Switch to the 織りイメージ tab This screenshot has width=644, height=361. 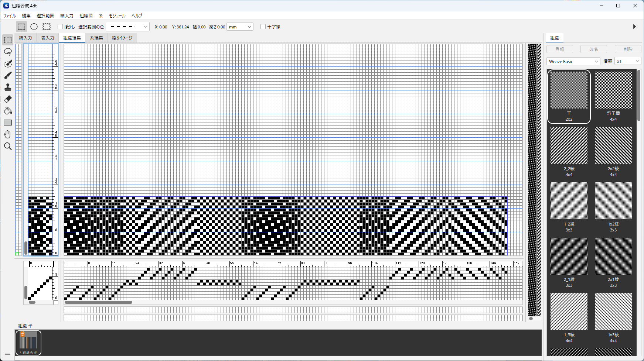pyautogui.click(x=122, y=38)
